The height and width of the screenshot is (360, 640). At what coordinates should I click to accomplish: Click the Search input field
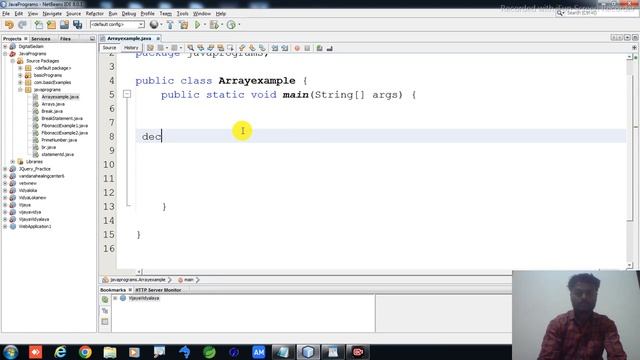pyautogui.click(x=598, y=13)
